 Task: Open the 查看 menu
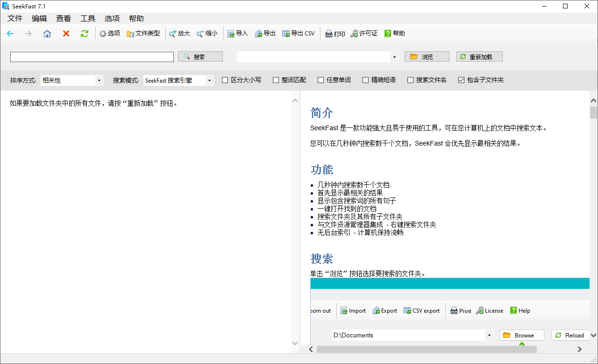[x=64, y=19]
